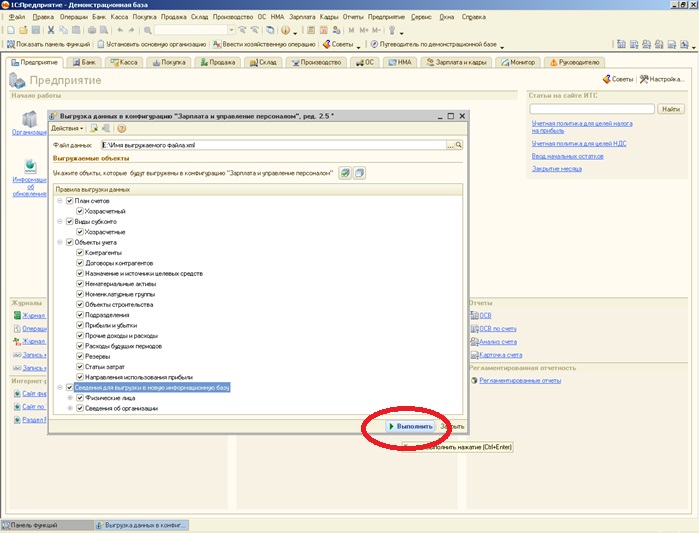Click the Найти button

(671, 109)
